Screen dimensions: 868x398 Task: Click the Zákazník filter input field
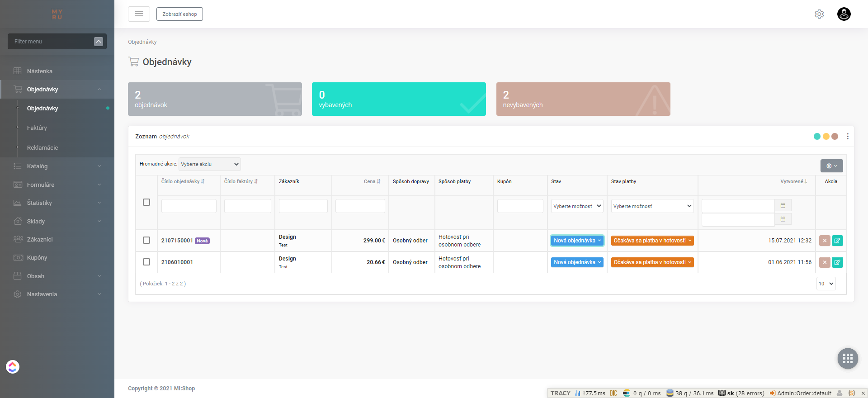[303, 206]
